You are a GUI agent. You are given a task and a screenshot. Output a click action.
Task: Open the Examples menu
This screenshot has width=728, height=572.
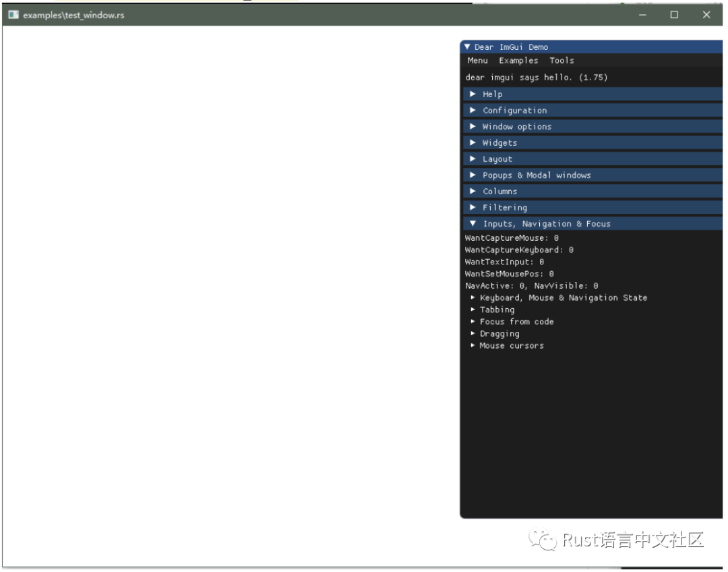pyautogui.click(x=518, y=60)
